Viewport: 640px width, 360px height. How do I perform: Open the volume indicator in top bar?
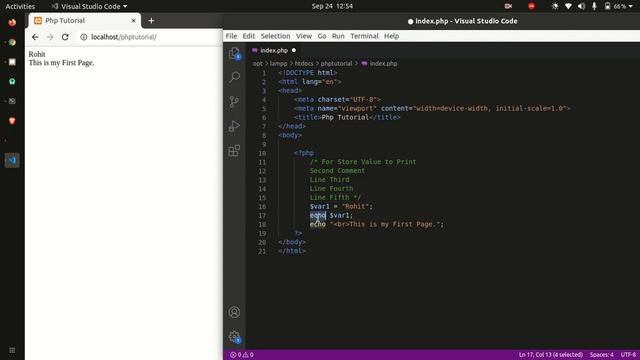[x=582, y=6]
